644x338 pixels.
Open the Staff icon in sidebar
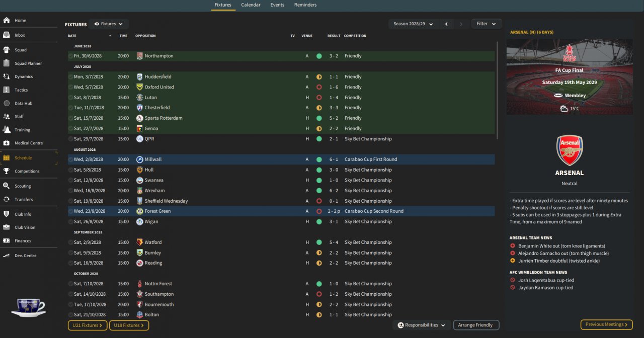[7, 116]
